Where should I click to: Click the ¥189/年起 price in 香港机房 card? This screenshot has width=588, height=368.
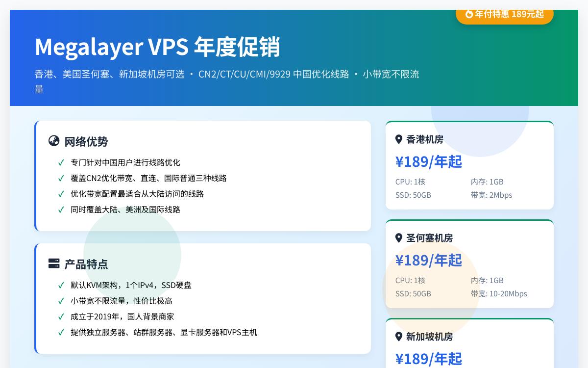pyautogui.click(x=428, y=161)
